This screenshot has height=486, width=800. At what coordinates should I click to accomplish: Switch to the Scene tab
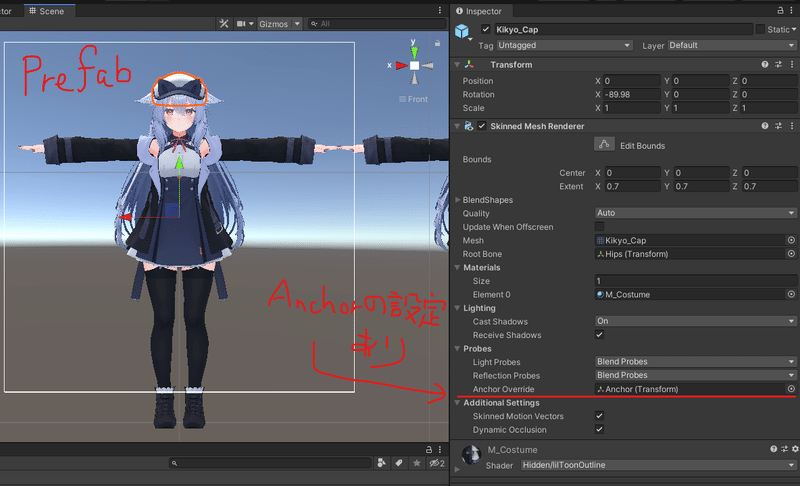click(x=47, y=11)
